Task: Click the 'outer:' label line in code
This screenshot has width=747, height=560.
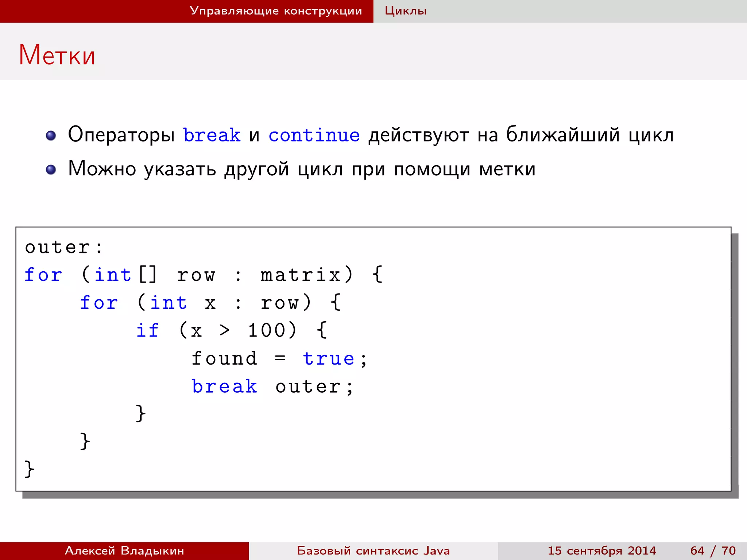Action: pyautogui.click(x=64, y=247)
